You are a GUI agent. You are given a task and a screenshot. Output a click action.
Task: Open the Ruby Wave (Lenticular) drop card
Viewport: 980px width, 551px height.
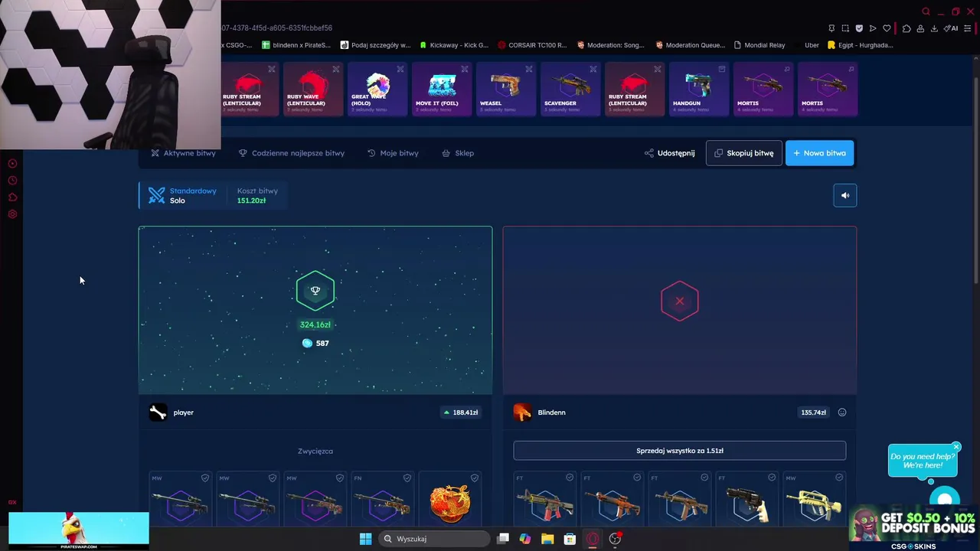[x=313, y=89]
